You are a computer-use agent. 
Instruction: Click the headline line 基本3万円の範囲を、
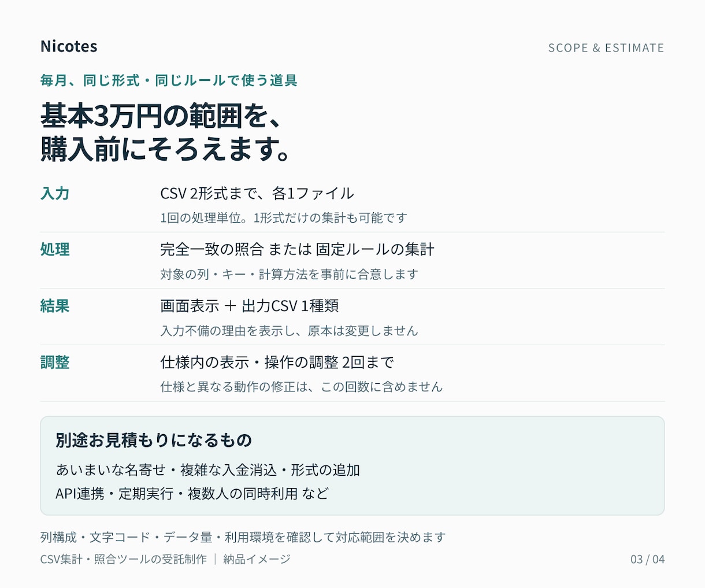tap(161, 116)
